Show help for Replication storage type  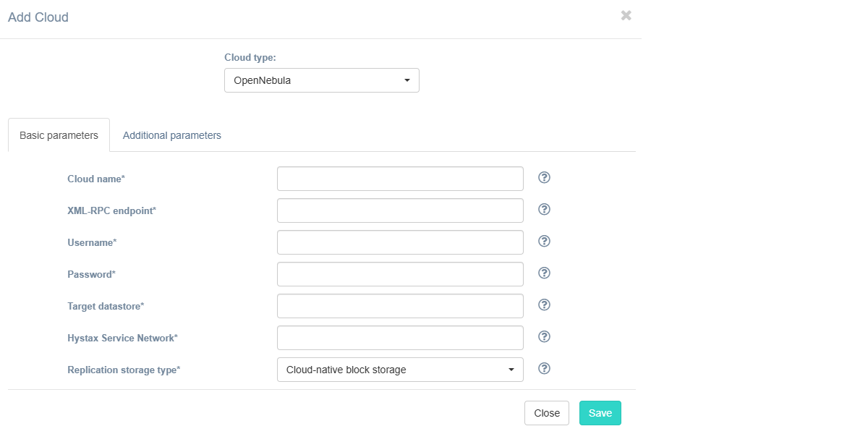545,369
